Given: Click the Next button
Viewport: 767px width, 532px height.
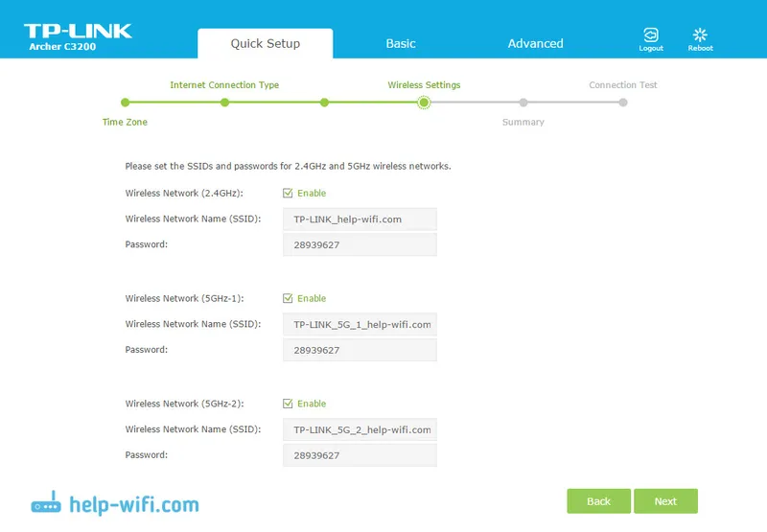Looking at the screenshot, I should click(x=665, y=501).
